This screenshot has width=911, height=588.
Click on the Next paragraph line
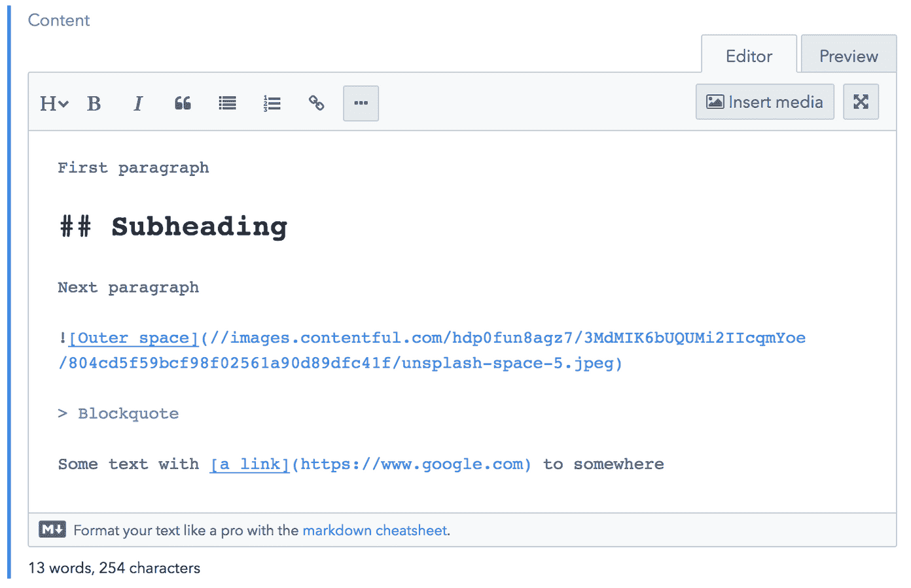[128, 288]
